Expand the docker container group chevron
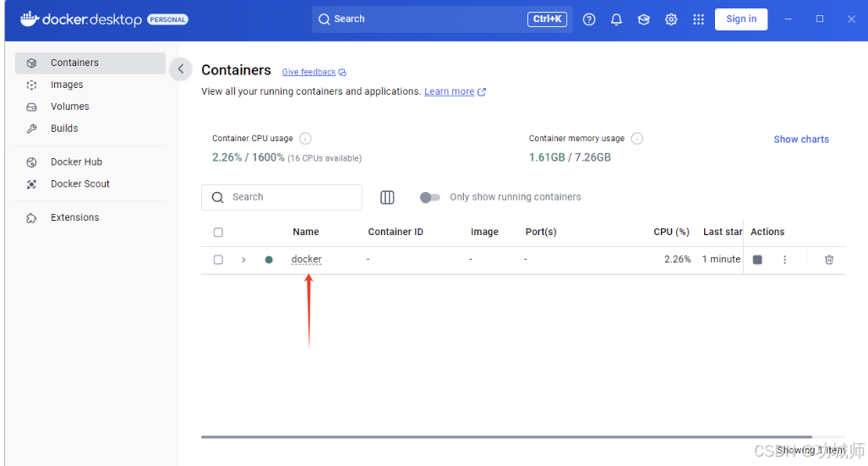 [243, 260]
